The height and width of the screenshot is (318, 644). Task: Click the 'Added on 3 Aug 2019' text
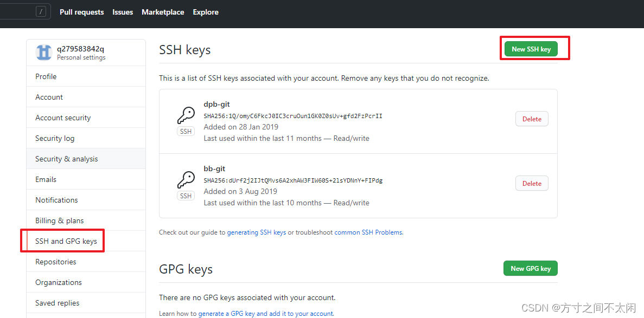point(240,191)
